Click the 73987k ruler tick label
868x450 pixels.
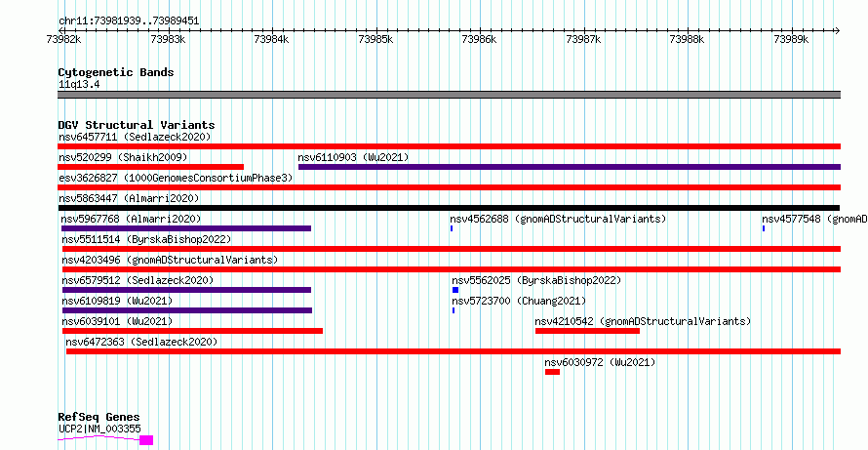(x=583, y=39)
